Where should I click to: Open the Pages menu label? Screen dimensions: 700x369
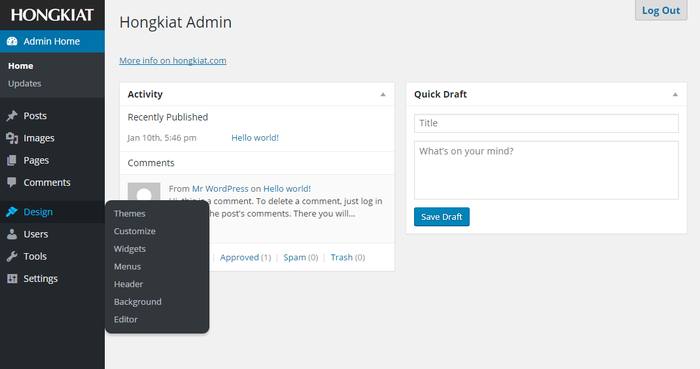coord(36,160)
